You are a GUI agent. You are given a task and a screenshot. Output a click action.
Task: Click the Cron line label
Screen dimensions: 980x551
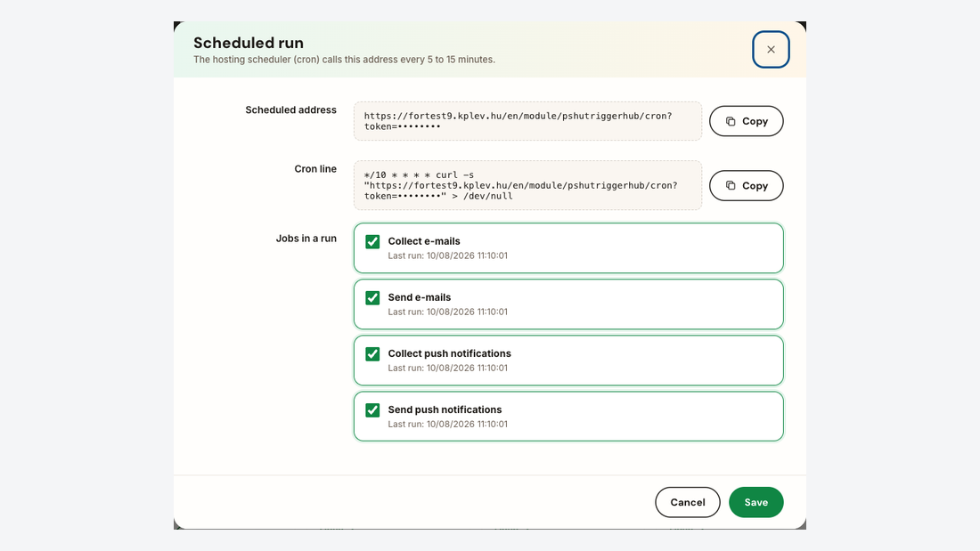[x=315, y=168]
